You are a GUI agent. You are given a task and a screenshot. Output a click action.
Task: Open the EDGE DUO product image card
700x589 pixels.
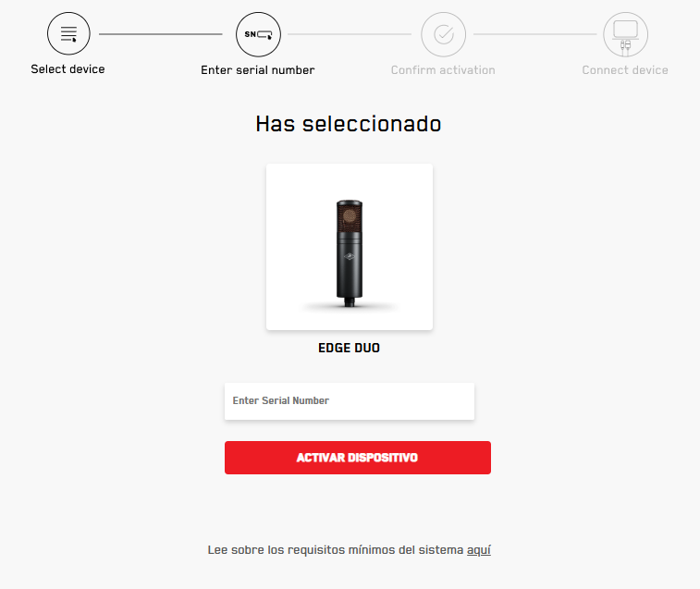350,247
